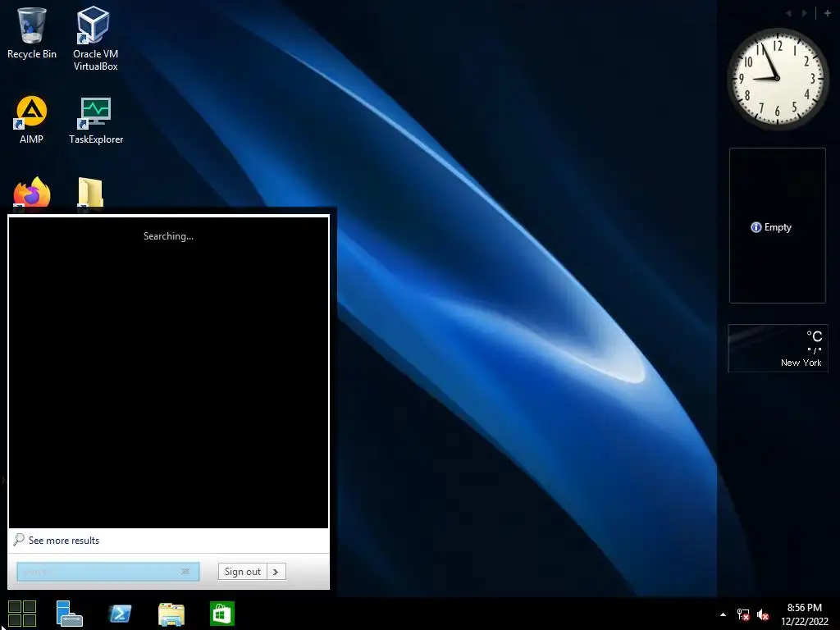Open Server Manager from the taskbar
This screenshot has width=840, height=630.
coord(69,614)
